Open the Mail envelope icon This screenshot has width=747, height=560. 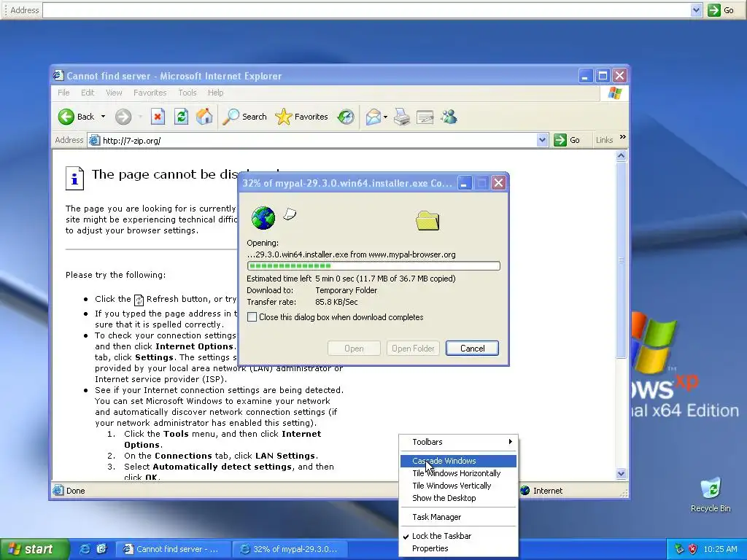coord(373,117)
